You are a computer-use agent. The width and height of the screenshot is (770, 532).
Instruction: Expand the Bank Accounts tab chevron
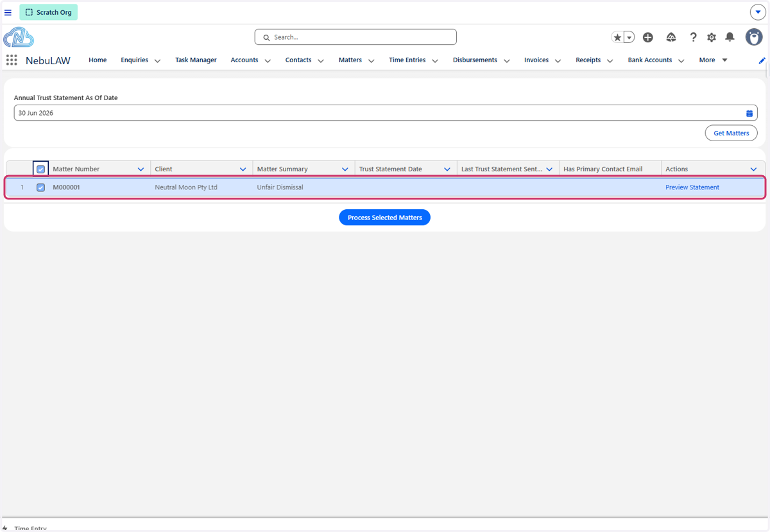(x=681, y=60)
